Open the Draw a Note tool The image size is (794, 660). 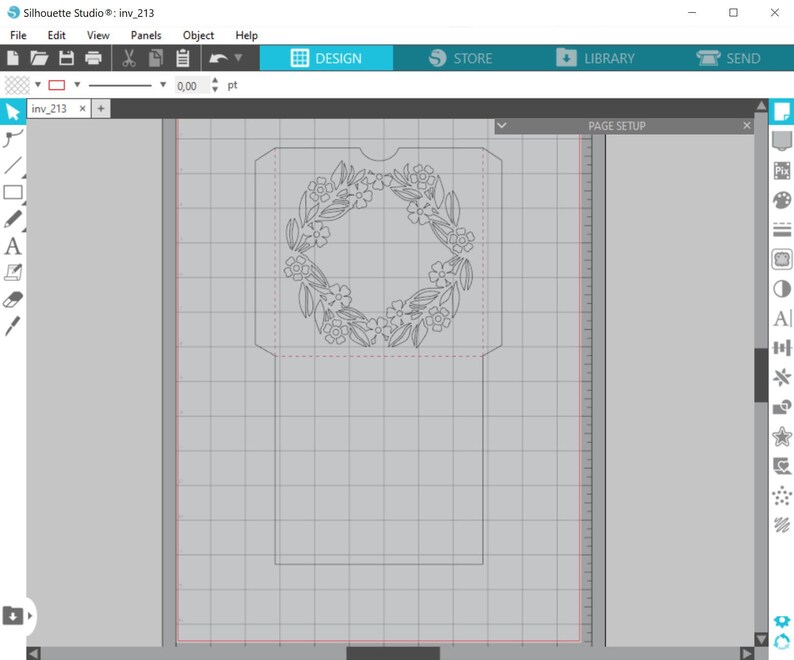coord(13,273)
